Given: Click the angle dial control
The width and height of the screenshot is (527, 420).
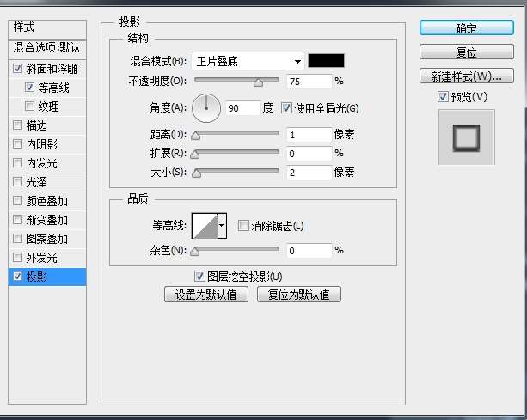Looking at the screenshot, I should 206,108.
